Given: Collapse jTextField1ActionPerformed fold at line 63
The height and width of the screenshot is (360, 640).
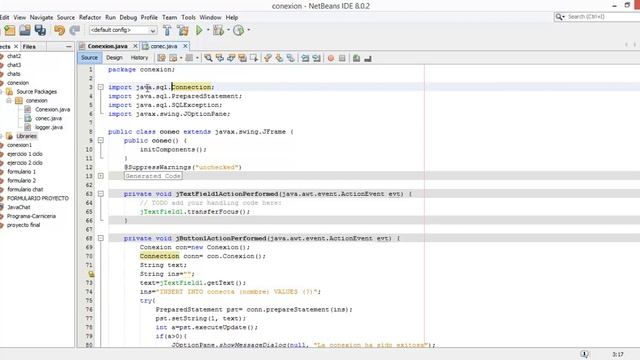Looking at the screenshot, I should point(101,194).
